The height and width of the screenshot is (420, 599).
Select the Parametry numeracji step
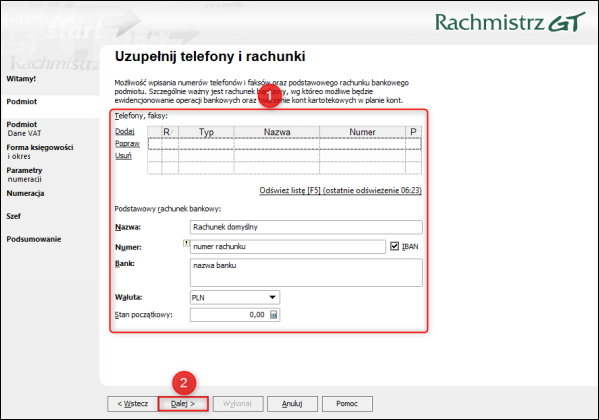[24, 175]
